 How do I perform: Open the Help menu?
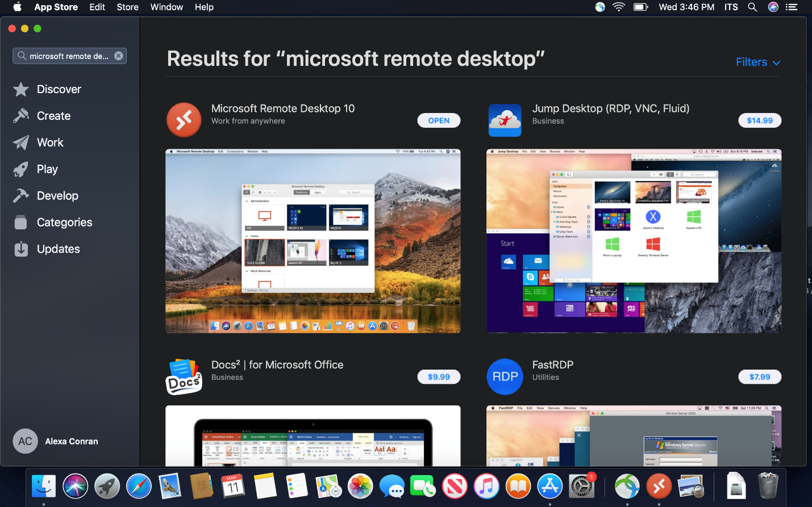(x=204, y=7)
